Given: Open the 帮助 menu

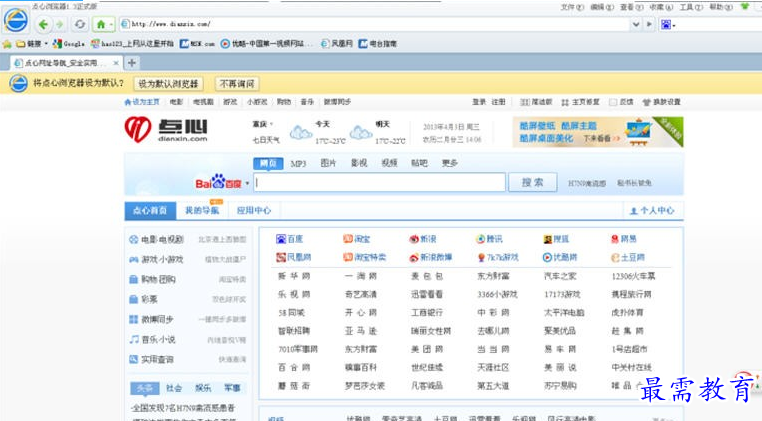Looking at the screenshot, I should coord(721,7).
